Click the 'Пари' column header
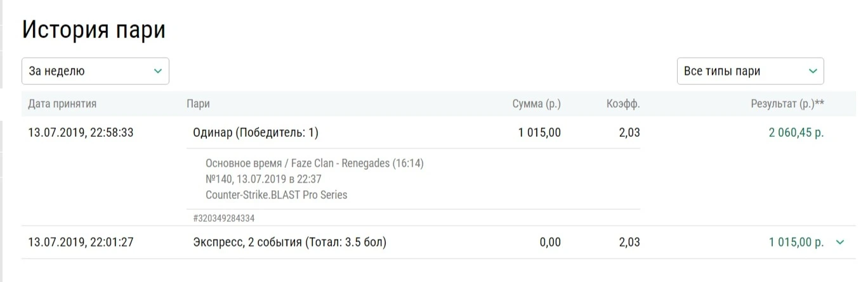868x282 pixels. point(199,104)
